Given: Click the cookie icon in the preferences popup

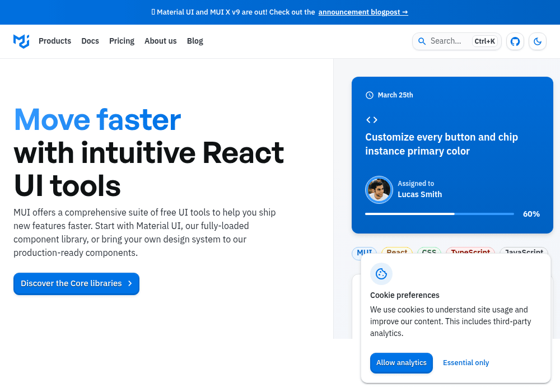Looking at the screenshot, I should 381,274.
